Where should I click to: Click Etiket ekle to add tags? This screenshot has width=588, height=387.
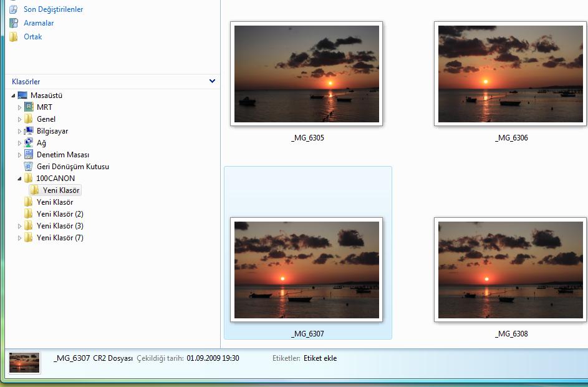click(321, 358)
